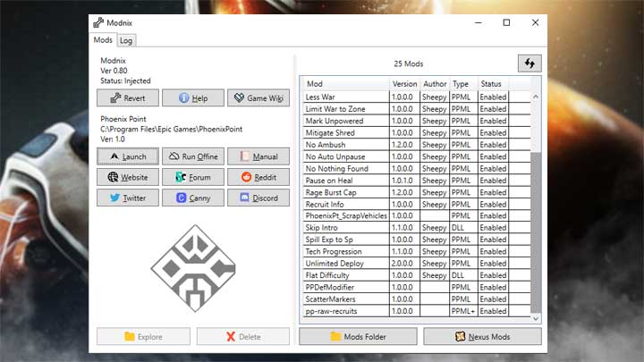Image resolution: width=644 pixels, height=362 pixels.
Task: Click the refresh mods list icon
Action: click(530, 63)
